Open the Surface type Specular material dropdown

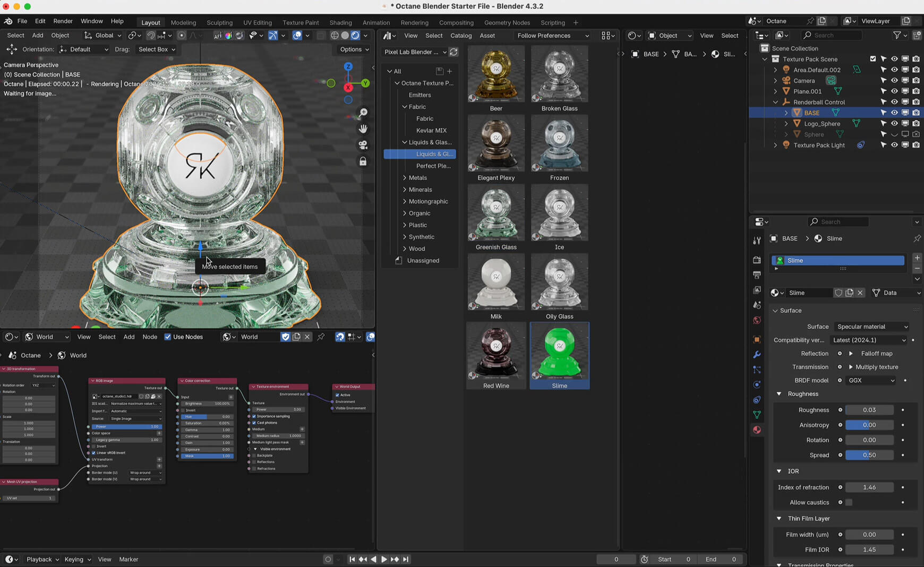(x=871, y=327)
